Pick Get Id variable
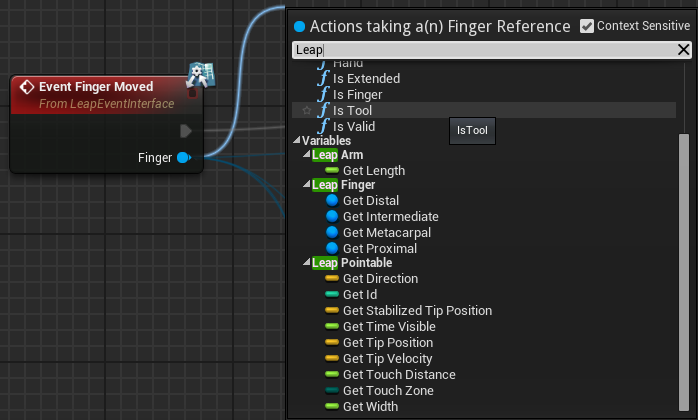The height and width of the screenshot is (420, 698). [351, 294]
